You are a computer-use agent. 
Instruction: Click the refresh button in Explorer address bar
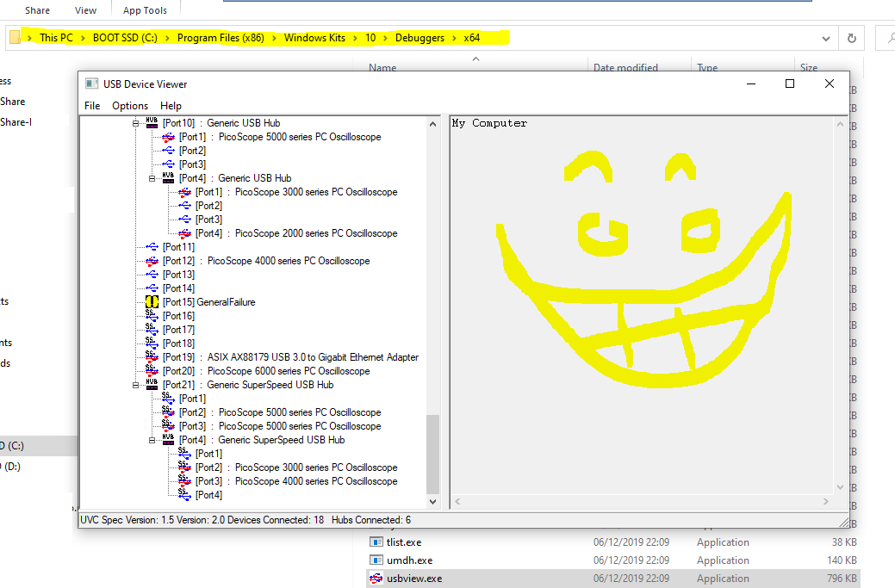coord(852,38)
